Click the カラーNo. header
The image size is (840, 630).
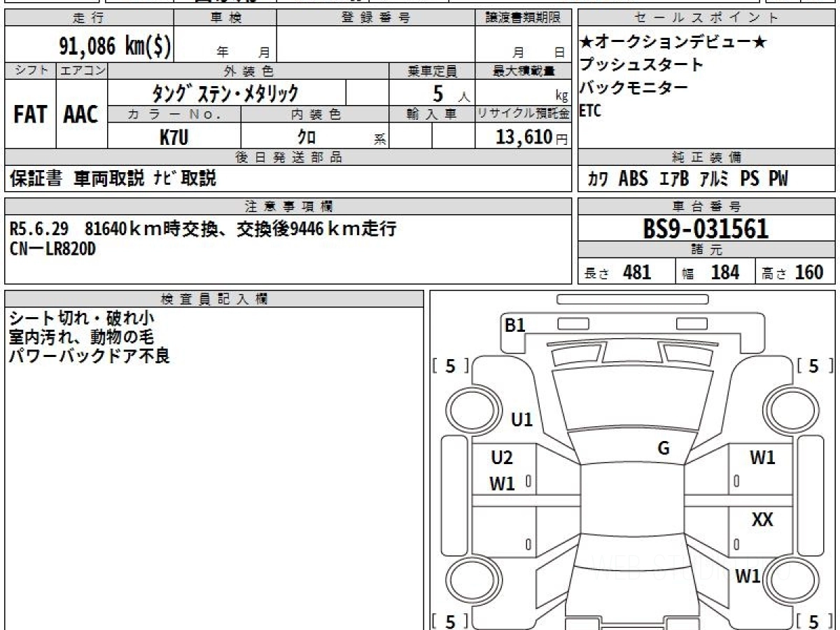174,114
